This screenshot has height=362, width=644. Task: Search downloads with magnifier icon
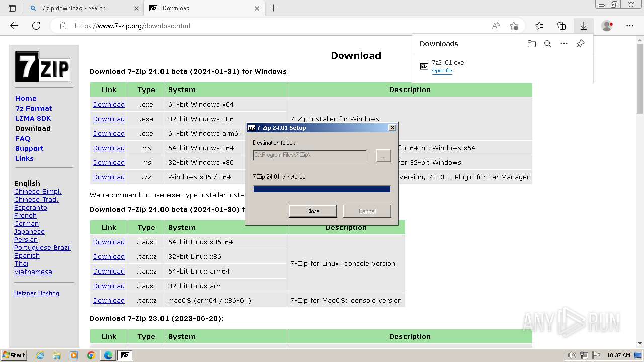coord(548,44)
